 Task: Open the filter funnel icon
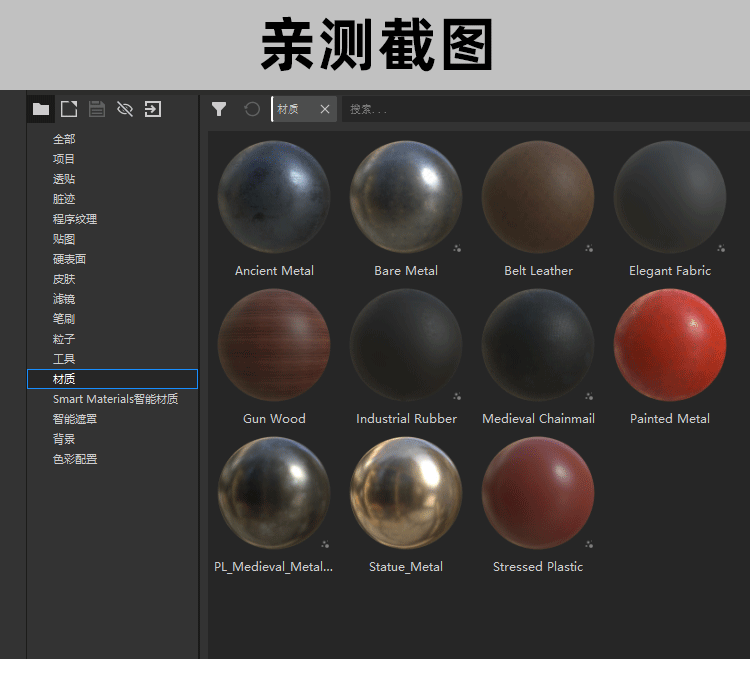pos(219,109)
